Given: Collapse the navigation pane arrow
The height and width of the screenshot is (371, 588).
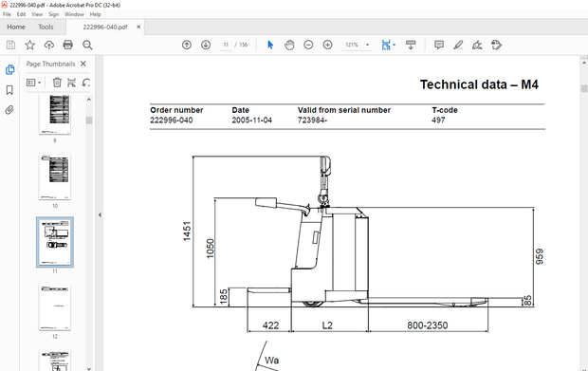Looking at the screenshot, I should click(x=100, y=215).
